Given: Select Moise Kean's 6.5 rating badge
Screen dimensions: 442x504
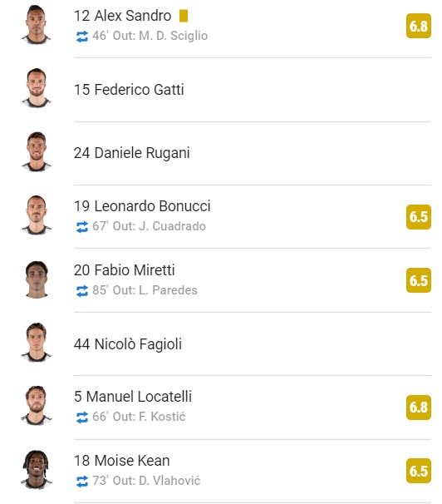Looking at the screenshot, I should (418, 471).
